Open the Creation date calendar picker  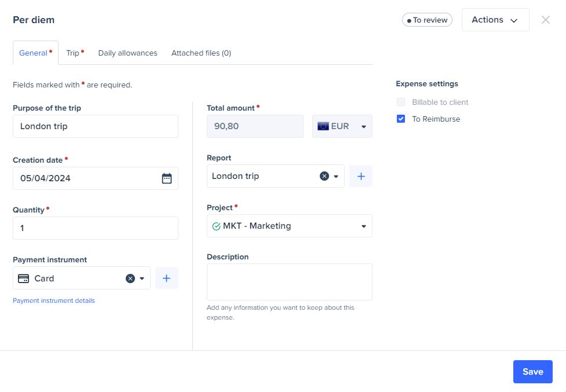click(x=166, y=178)
